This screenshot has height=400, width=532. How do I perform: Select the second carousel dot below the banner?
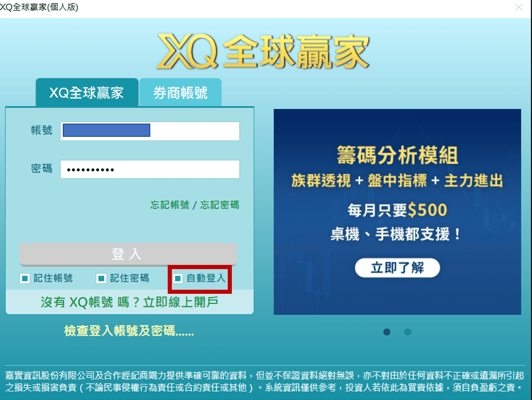pyautogui.click(x=408, y=331)
